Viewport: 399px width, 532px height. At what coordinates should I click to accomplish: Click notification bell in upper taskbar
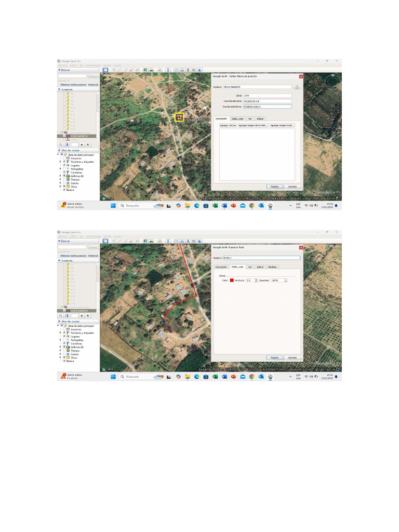336,206
